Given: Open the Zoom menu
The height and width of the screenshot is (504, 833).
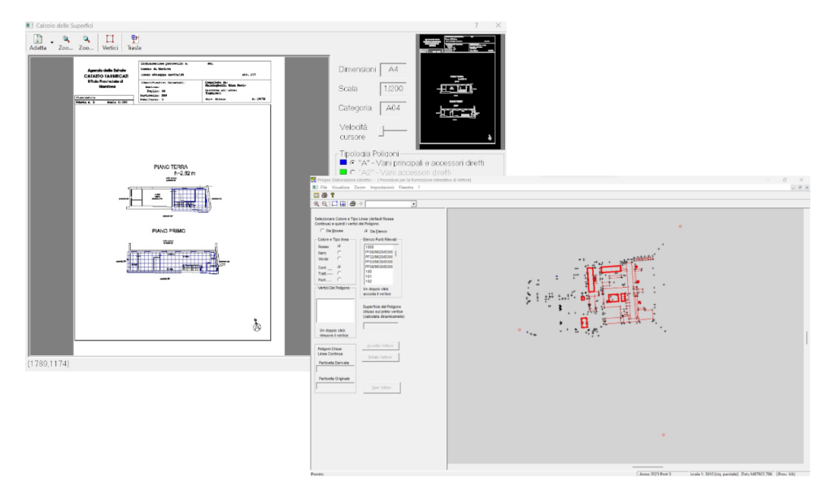Looking at the screenshot, I should coord(360,188).
